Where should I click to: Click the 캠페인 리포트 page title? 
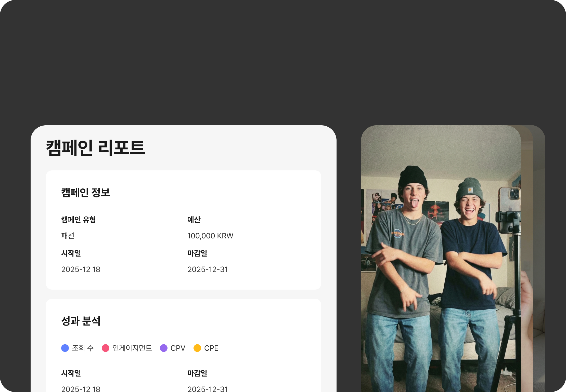95,148
